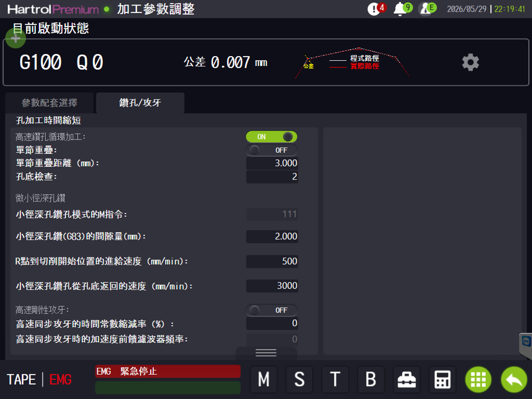
Task: Click the HartrolPremium logo
Action: point(53,9)
